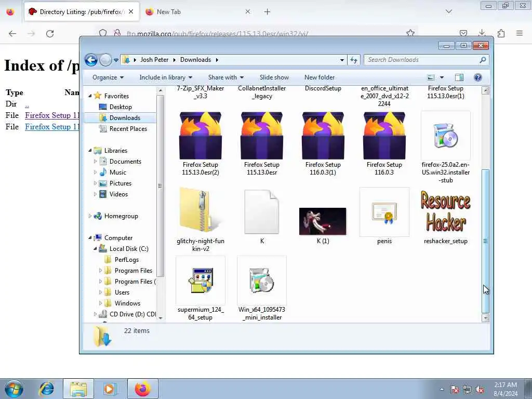The height and width of the screenshot is (399, 532).
Task: Click the navigation pane scrollbar thumb
Action: (160, 185)
